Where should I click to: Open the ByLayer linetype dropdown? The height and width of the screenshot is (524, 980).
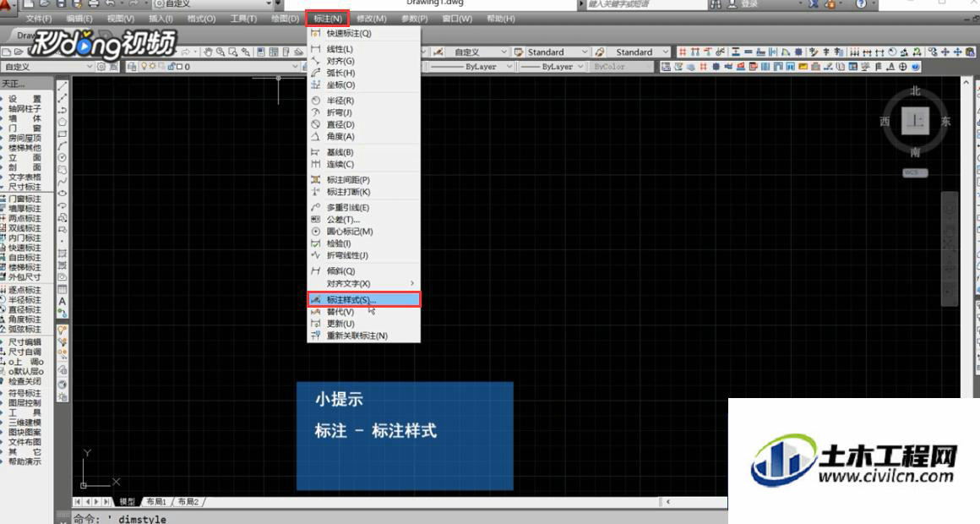471,66
